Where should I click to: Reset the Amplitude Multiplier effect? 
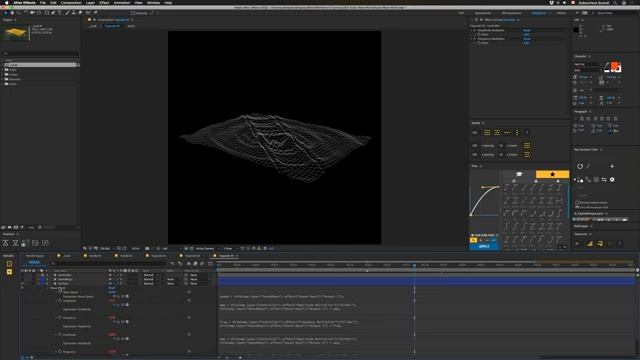pyautogui.click(x=527, y=30)
